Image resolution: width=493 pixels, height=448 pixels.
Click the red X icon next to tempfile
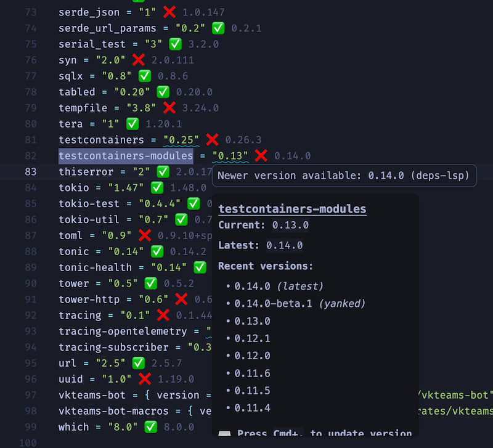tap(169, 108)
